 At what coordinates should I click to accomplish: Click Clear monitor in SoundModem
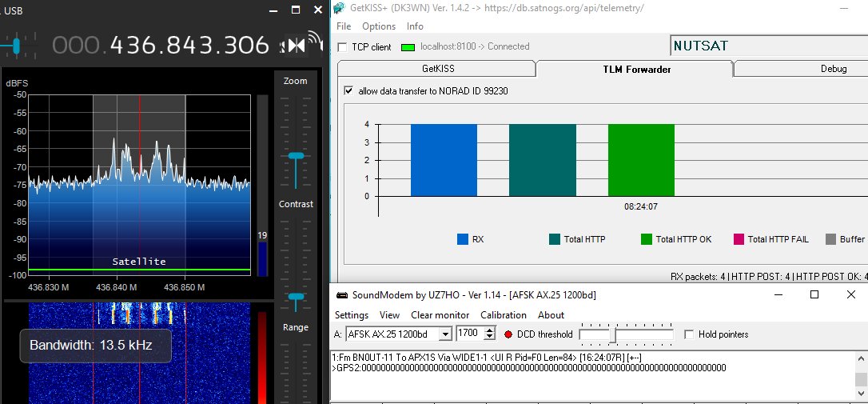tap(440, 314)
